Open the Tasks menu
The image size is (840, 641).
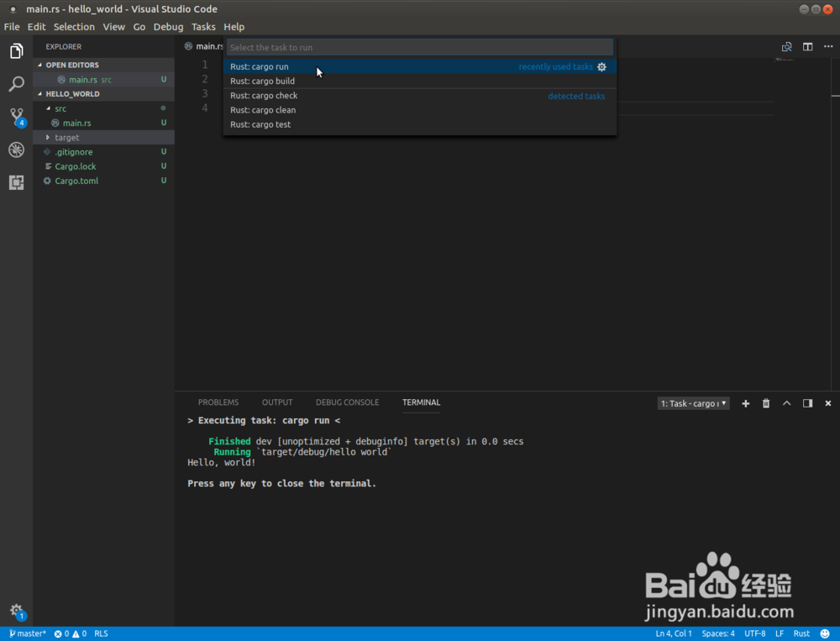(x=203, y=27)
